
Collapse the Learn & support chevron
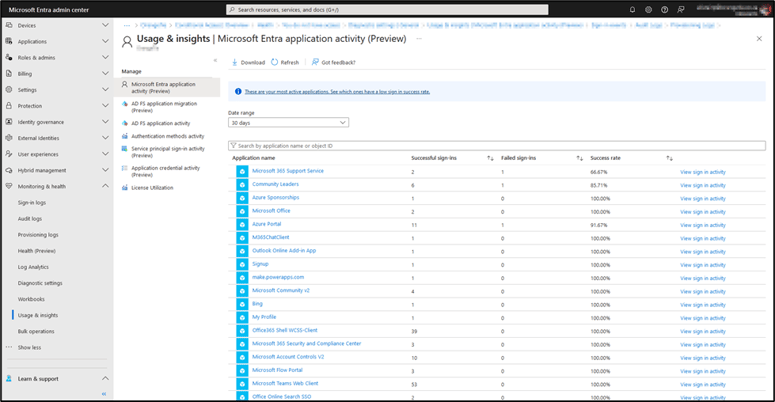[x=105, y=378]
